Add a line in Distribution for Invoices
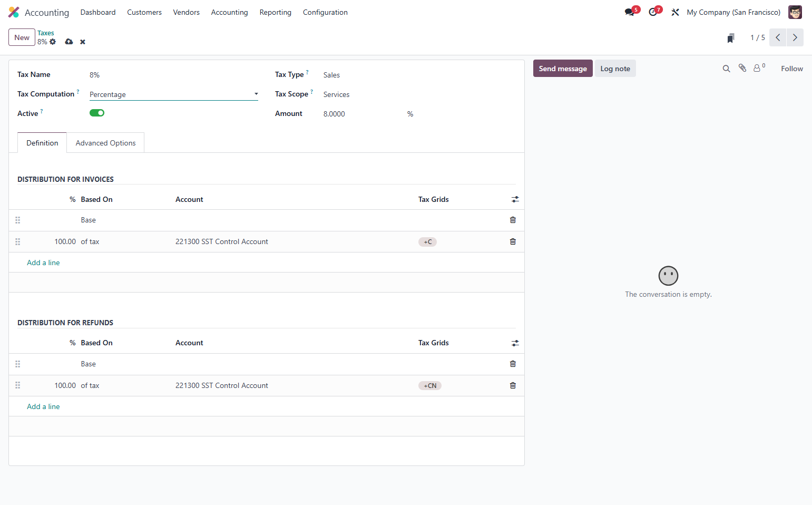The image size is (812, 505). click(x=43, y=263)
